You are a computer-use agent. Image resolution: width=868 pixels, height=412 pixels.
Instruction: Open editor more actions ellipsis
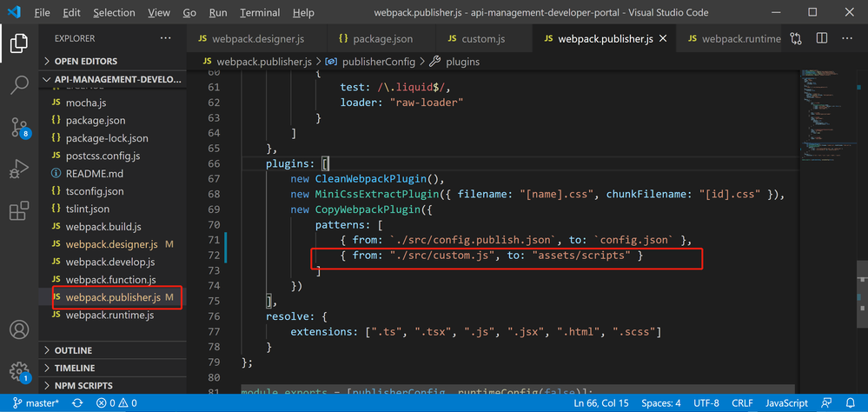[847, 39]
